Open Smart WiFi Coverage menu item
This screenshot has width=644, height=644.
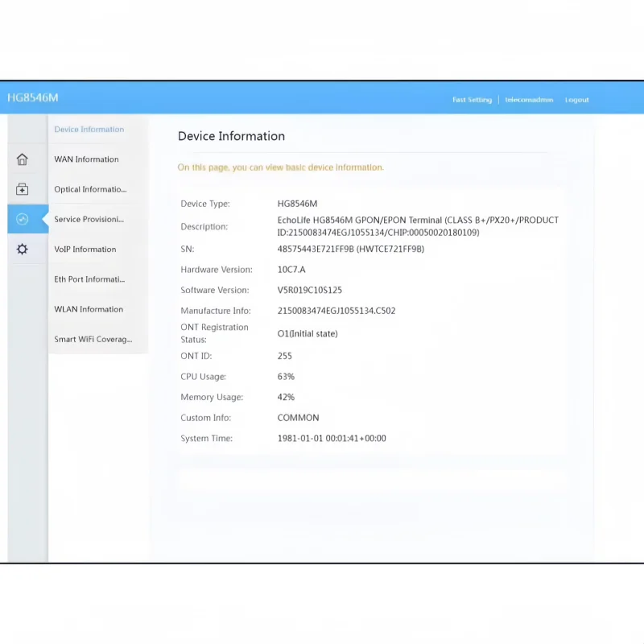(93, 339)
